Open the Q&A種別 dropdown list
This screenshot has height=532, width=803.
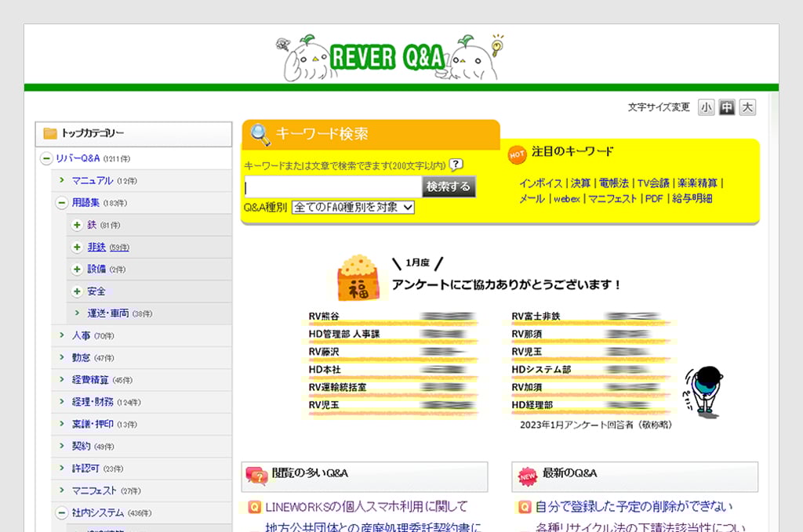[353, 208]
